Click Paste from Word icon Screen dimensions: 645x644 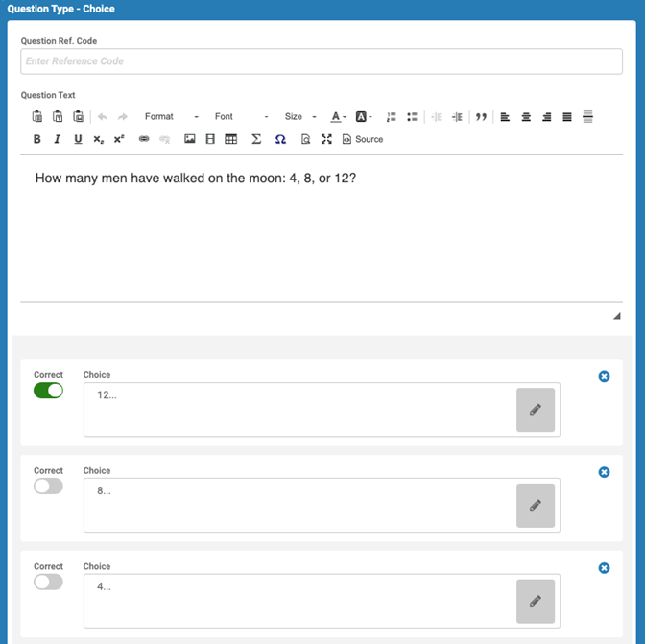(x=78, y=117)
